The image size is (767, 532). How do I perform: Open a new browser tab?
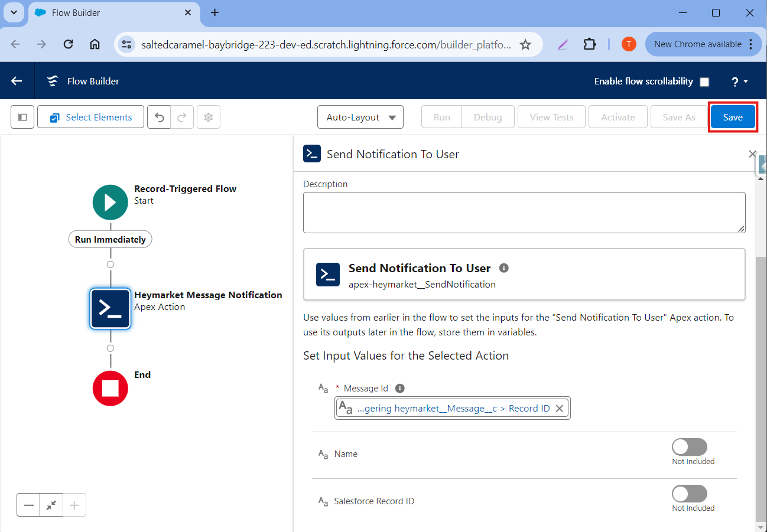[214, 12]
